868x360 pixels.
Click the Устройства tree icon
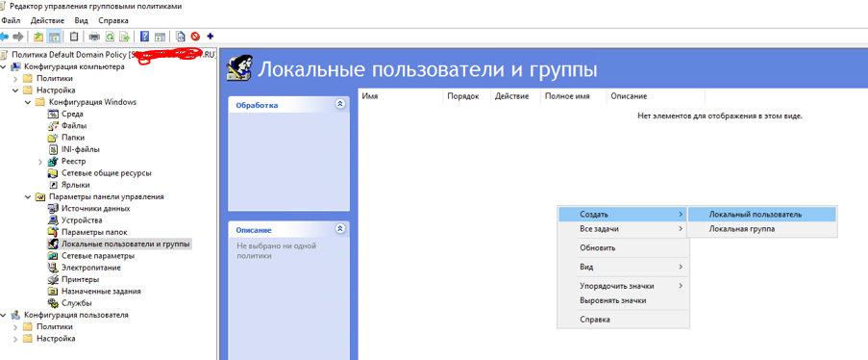[53, 220]
